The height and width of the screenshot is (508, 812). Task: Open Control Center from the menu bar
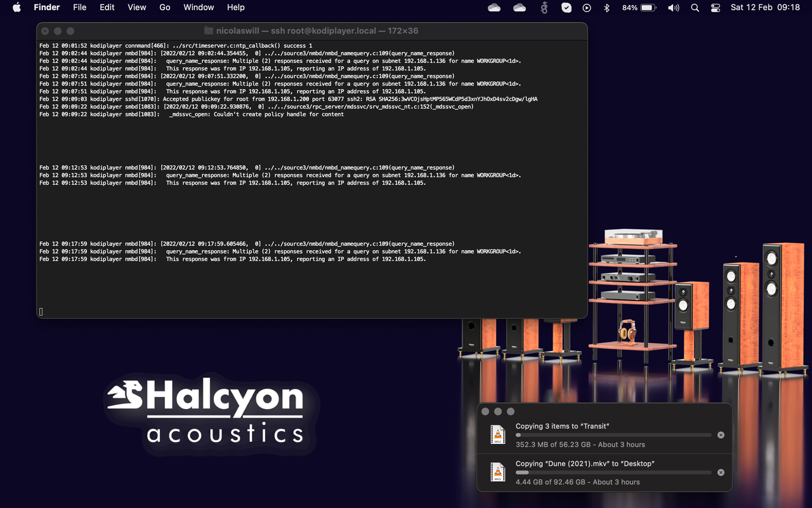click(716, 8)
